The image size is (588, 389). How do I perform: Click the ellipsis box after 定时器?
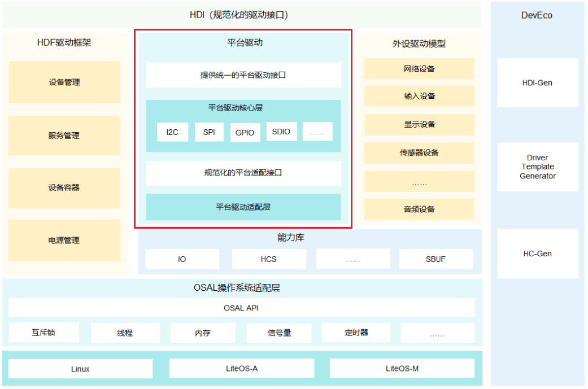(x=437, y=333)
